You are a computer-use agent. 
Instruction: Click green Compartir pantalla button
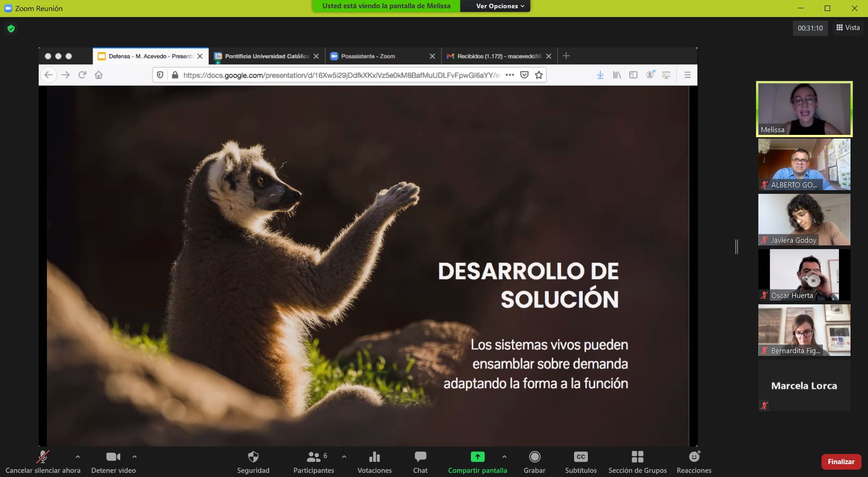[x=477, y=462]
